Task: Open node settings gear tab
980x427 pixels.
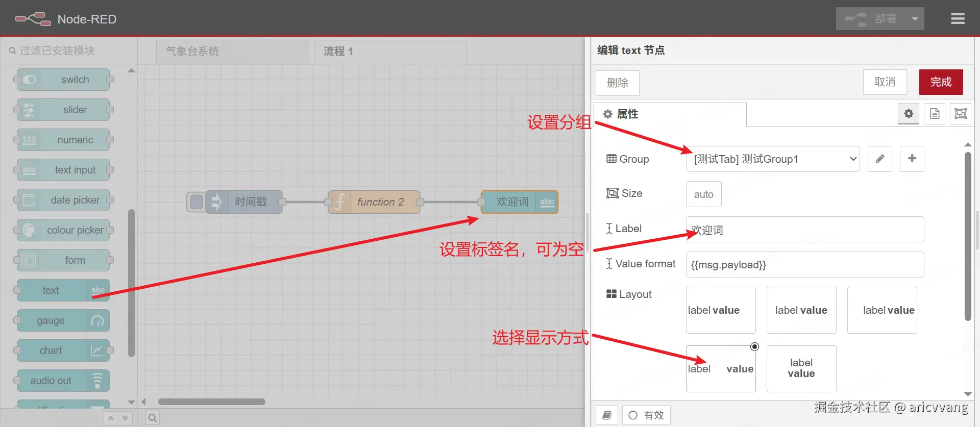Action: (x=909, y=114)
